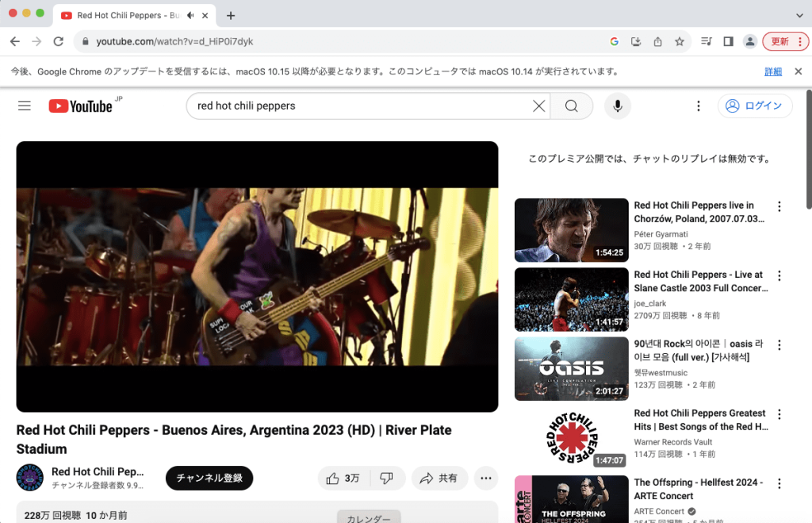Click the video player showing the bassist
The image size is (812, 523).
[257, 276]
